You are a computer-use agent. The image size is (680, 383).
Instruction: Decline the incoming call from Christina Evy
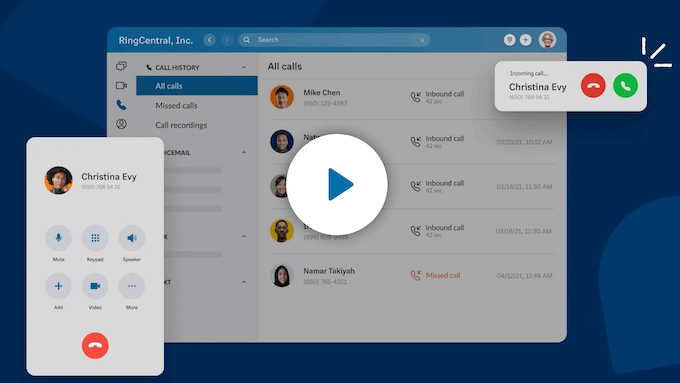coord(593,85)
